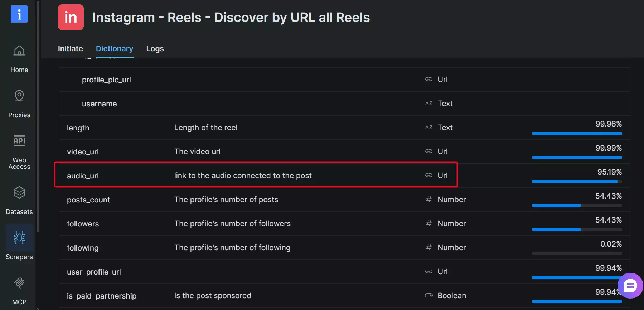Click the AZ text icon next to username
The height and width of the screenshot is (310, 644).
point(428,103)
